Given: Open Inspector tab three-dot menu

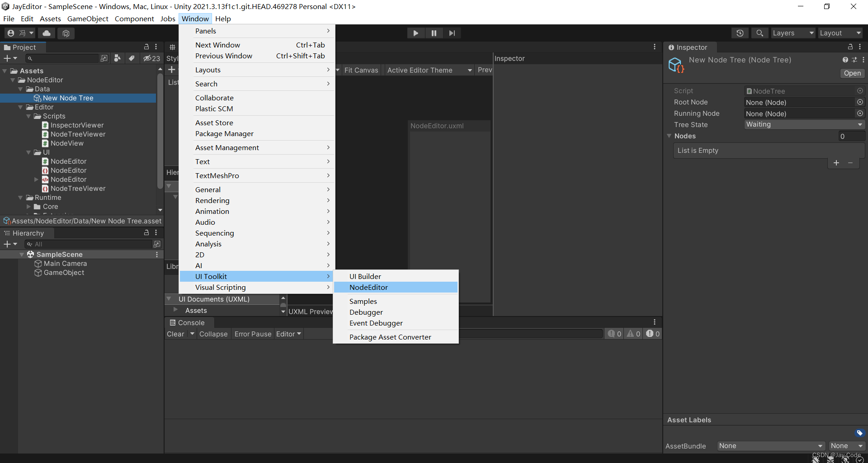Looking at the screenshot, I should (860, 47).
